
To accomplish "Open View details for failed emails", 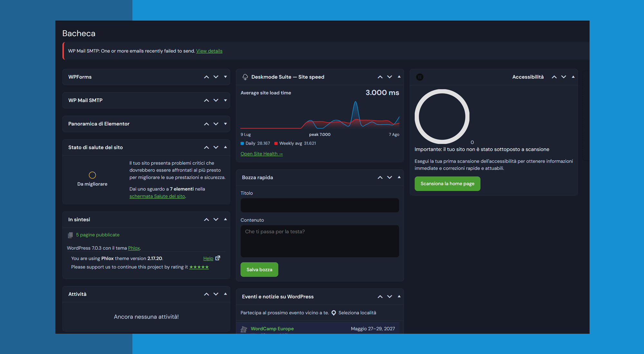I will pos(209,51).
